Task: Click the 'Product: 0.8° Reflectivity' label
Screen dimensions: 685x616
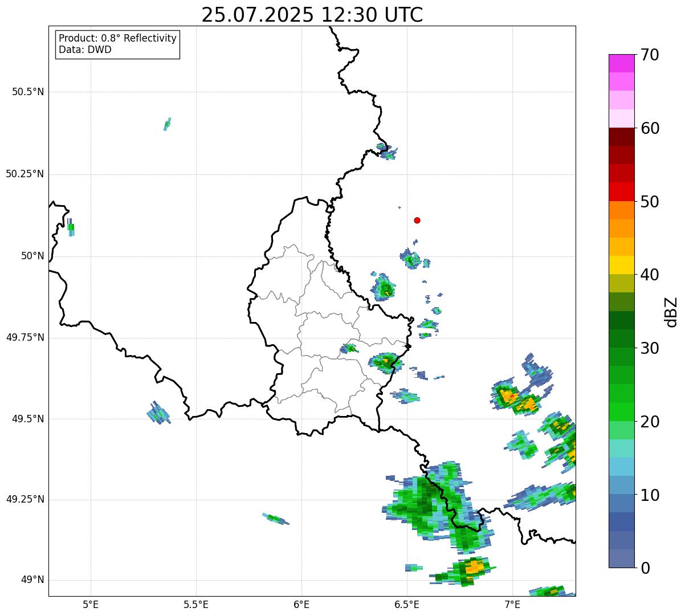Action: coord(118,38)
